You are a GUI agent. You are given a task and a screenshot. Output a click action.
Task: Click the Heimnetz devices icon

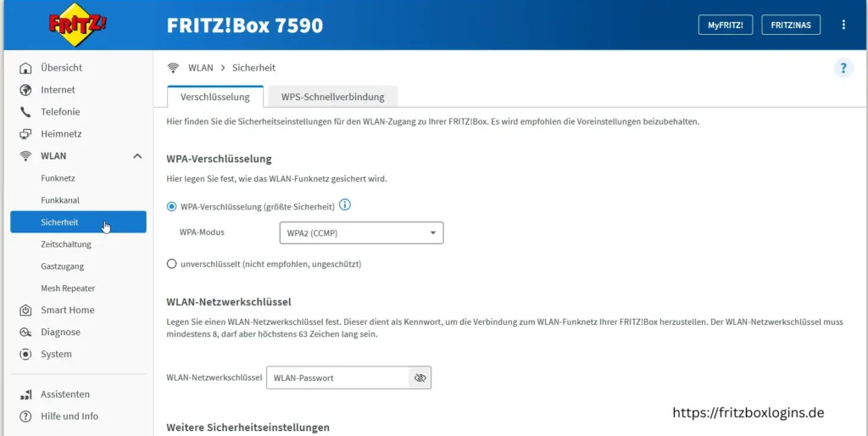pos(25,134)
